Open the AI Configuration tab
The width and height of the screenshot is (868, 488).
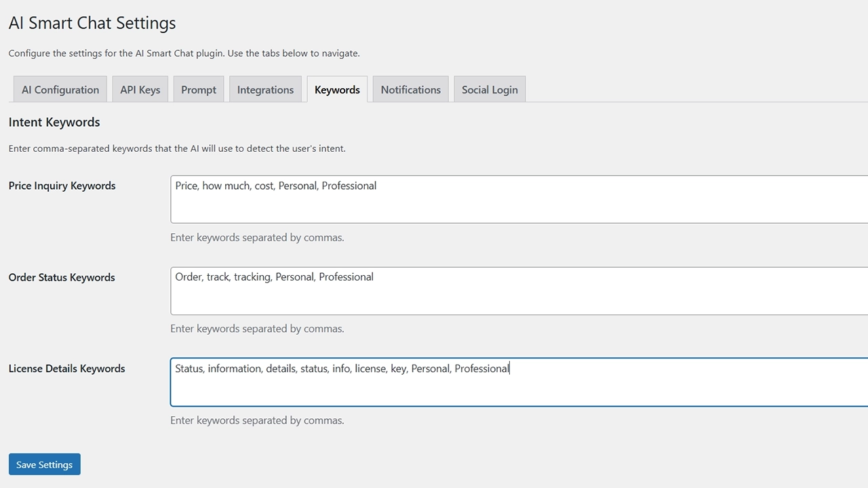[60, 89]
